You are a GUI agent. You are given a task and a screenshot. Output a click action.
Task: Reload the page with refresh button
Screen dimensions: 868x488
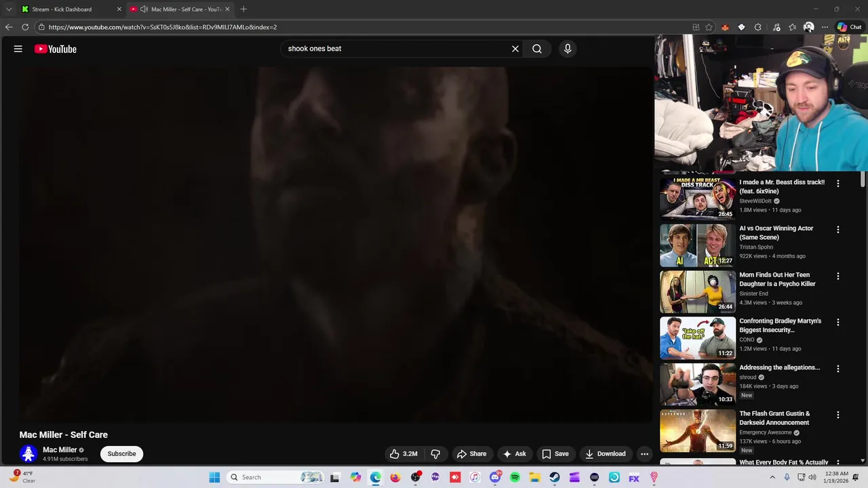click(x=25, y=27)
